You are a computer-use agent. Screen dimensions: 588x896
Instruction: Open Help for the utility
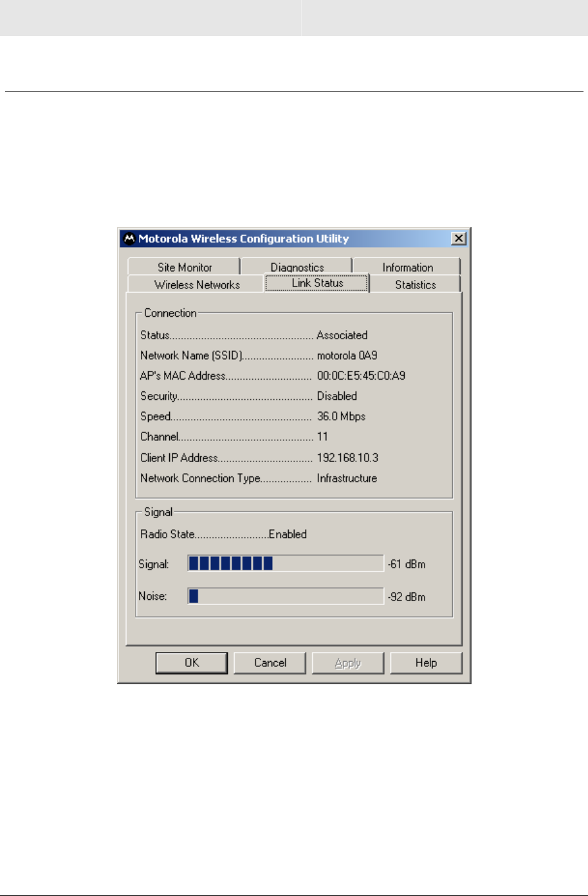tap(426, 663)
